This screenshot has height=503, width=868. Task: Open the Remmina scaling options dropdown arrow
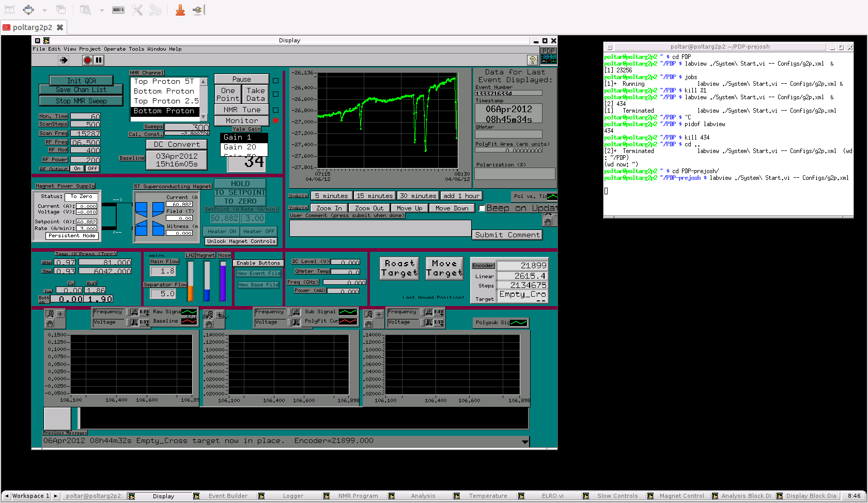(102, 10)
